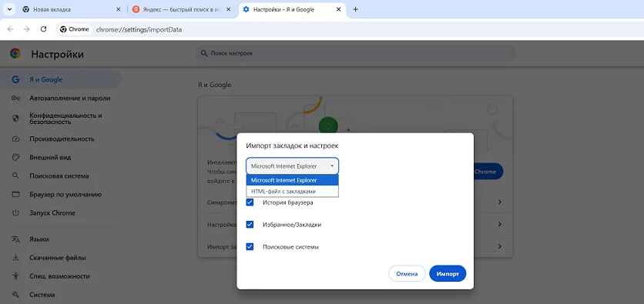Switch to the Новая вкладка tab
This screenshot has width=644, height=304.
click(x=72, y=9)
